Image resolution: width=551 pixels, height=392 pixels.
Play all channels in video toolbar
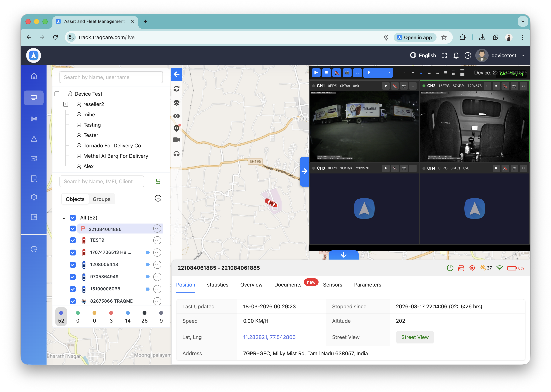coord(316,73)
